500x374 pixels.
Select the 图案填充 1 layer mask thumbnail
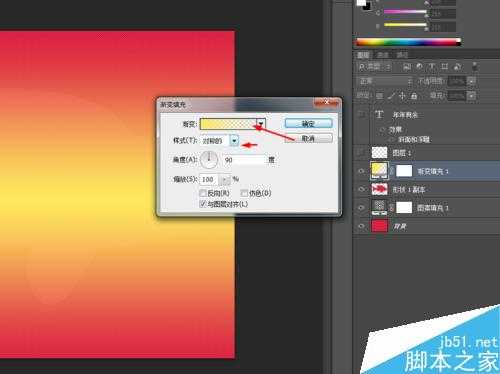click(404, 208)
